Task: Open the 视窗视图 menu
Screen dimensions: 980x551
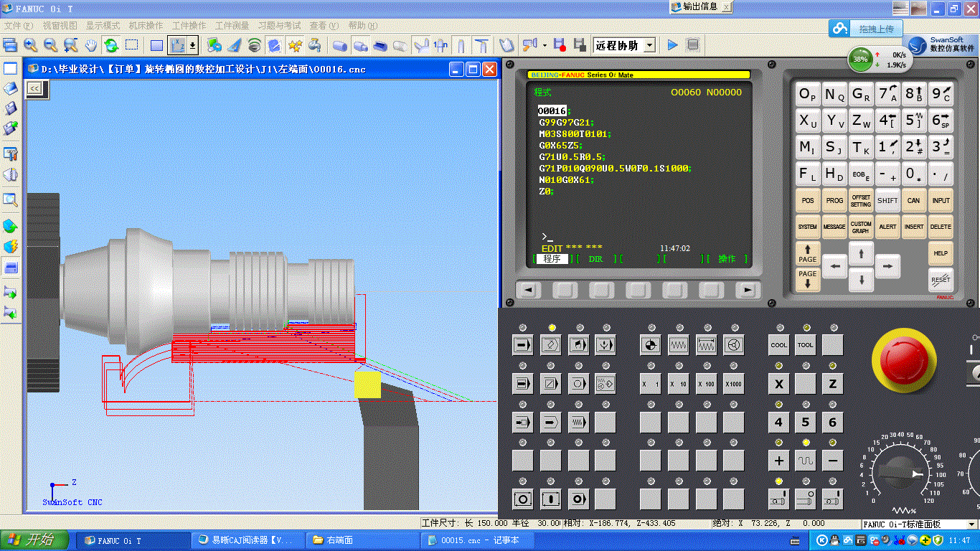Action: click(x=60, y=25)
